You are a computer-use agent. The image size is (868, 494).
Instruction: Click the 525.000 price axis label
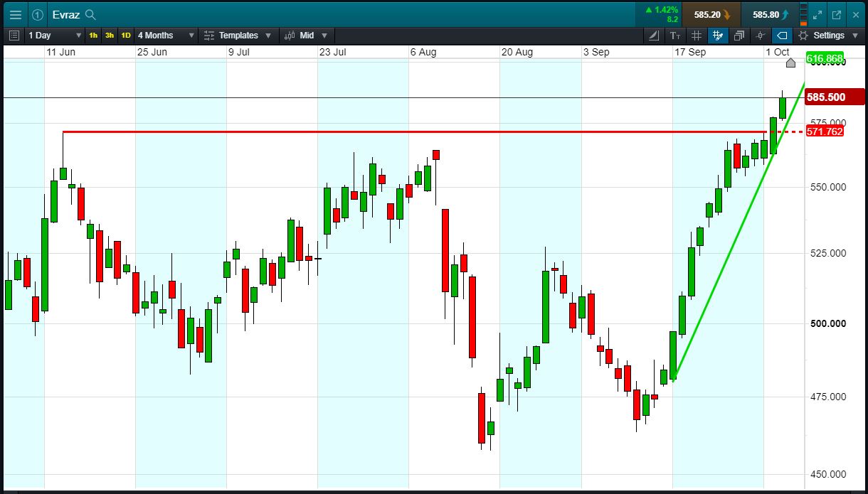point(827,253)
